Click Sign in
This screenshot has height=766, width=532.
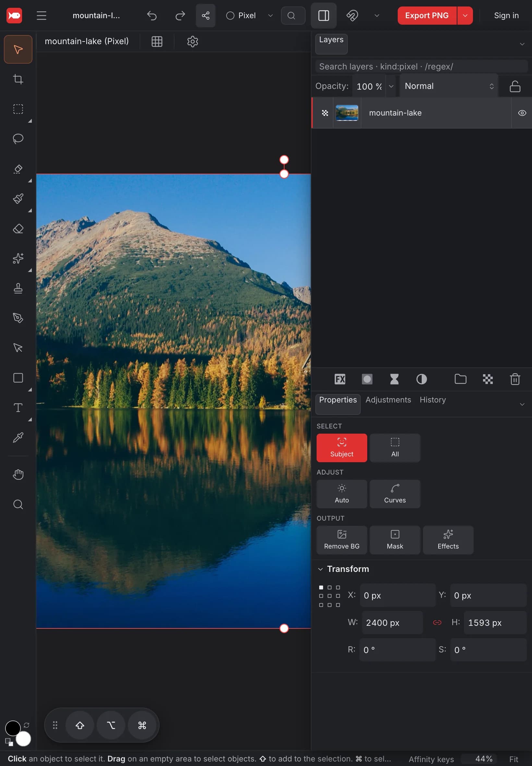coord(506,16)
